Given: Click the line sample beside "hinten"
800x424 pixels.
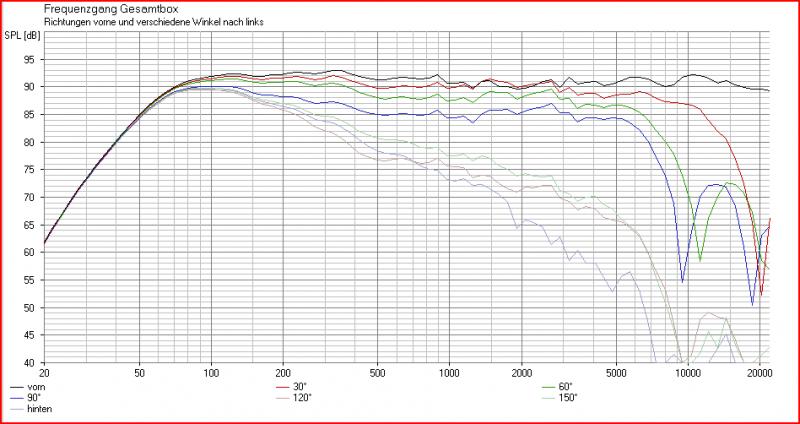Looking at the screenshot, I should [16, 410].
